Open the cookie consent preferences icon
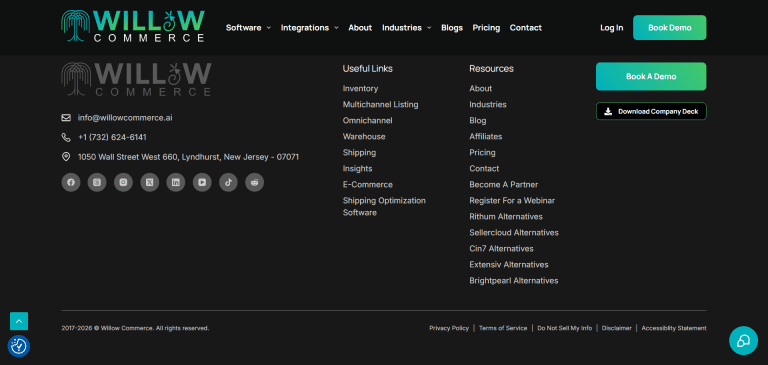768x365 pixels. coord(19,346)
